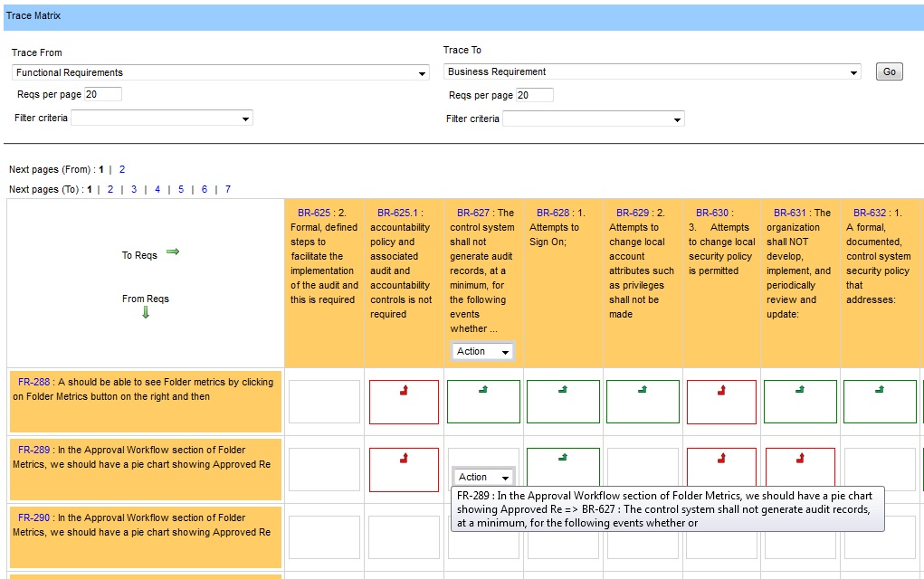Open Action dropdown in FR-289 row cell
This screenshot has width=924, height=579.
click(x=483, y=477)
